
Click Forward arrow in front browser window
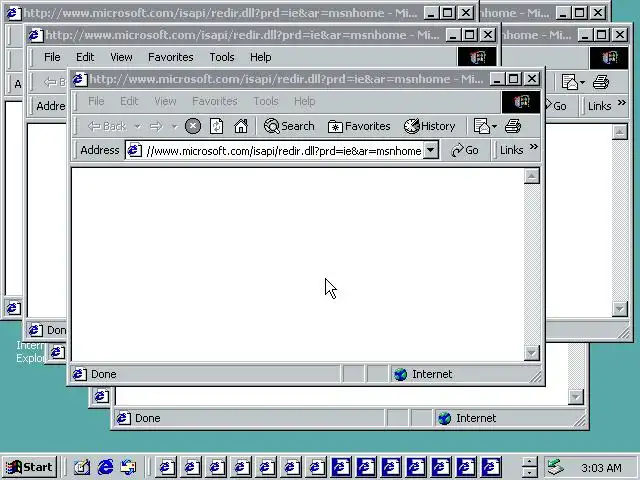pyautogui.click(x=156, y=127)
